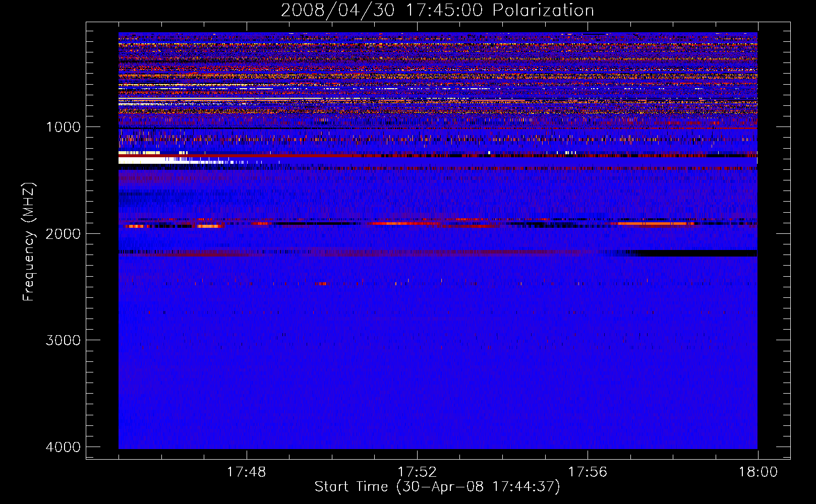Click the 3000 frequency tick label
The height and width of the screenshot is (504, 816).
click(x=63, y=340)
